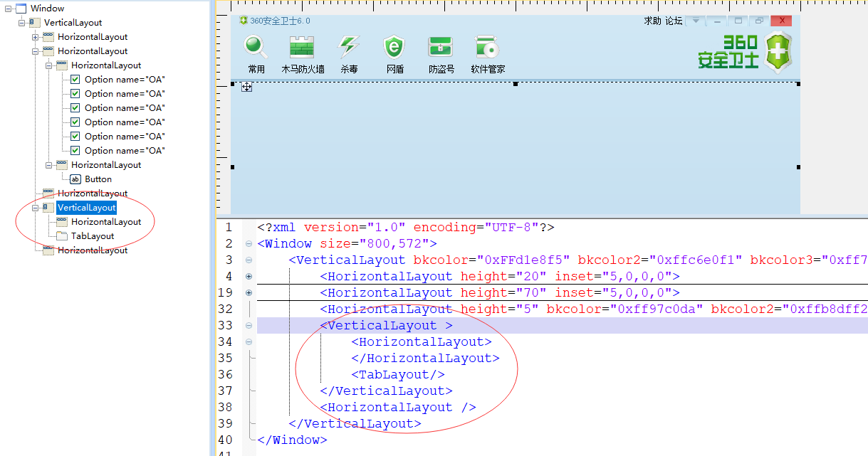Collapse the Window root tree node
This screenshot has height=456, width=868.
(8, 8)
